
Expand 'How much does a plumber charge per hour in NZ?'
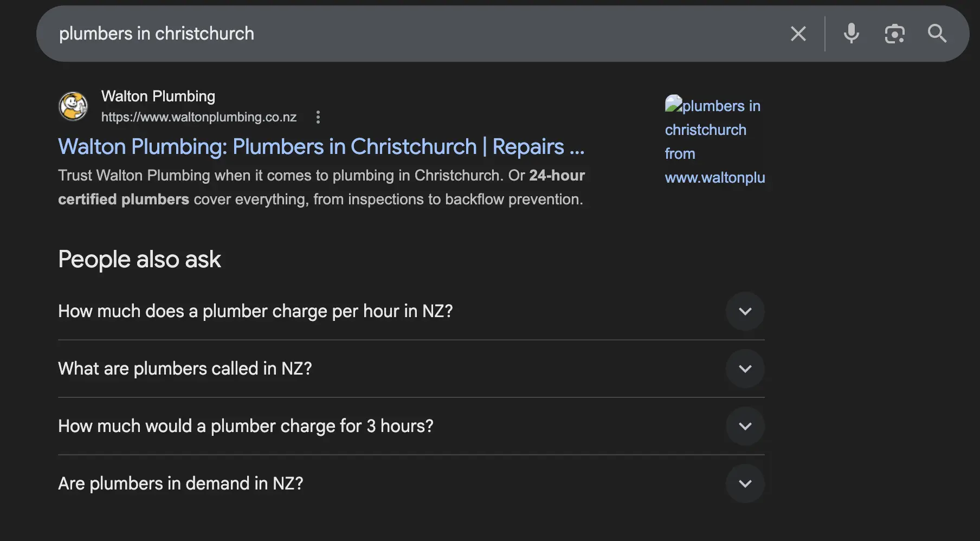(x=745, y=311)
